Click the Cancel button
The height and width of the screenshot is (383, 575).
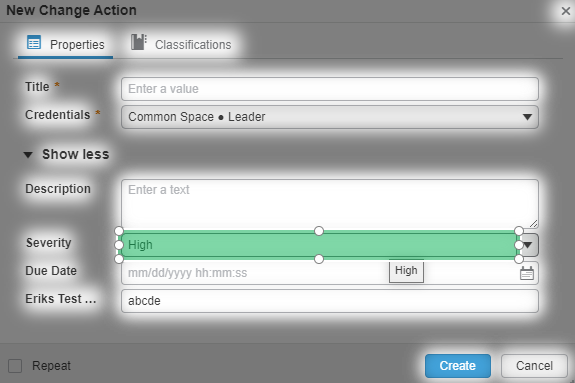[534, 366]
